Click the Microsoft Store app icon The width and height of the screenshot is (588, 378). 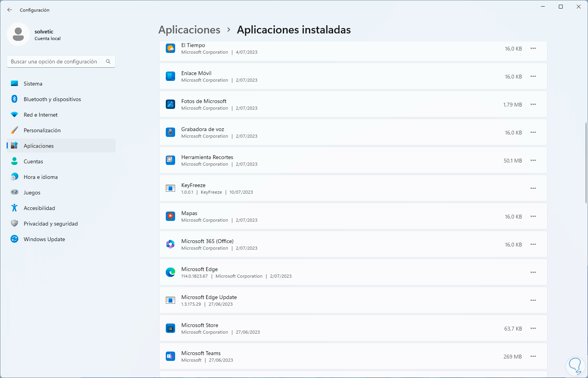170,328
